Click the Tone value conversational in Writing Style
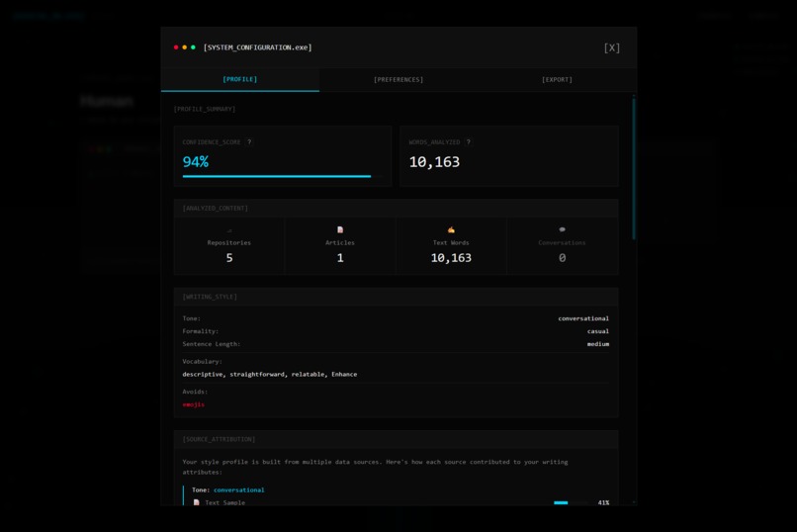 [583, 318]
